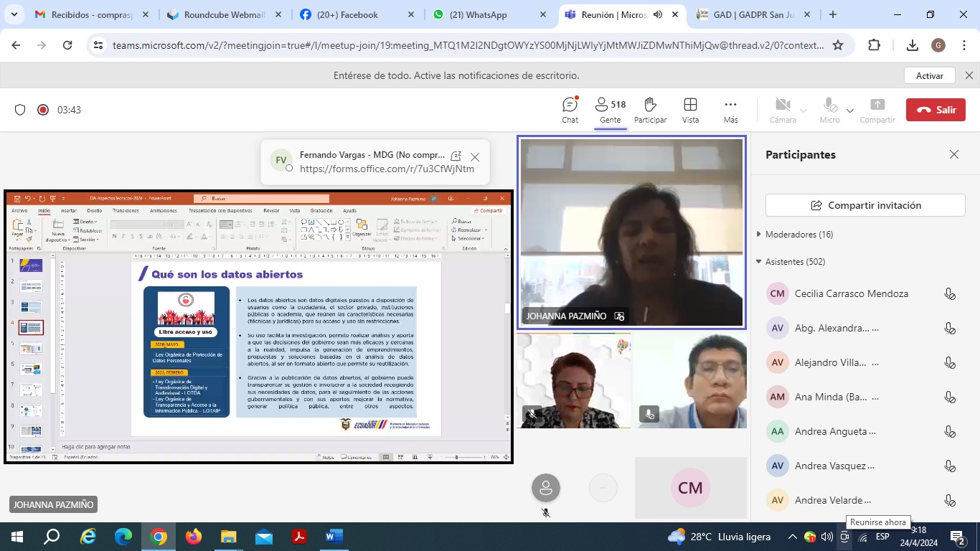
Task: Open the Vista layout icon
Action: point(690,105)
